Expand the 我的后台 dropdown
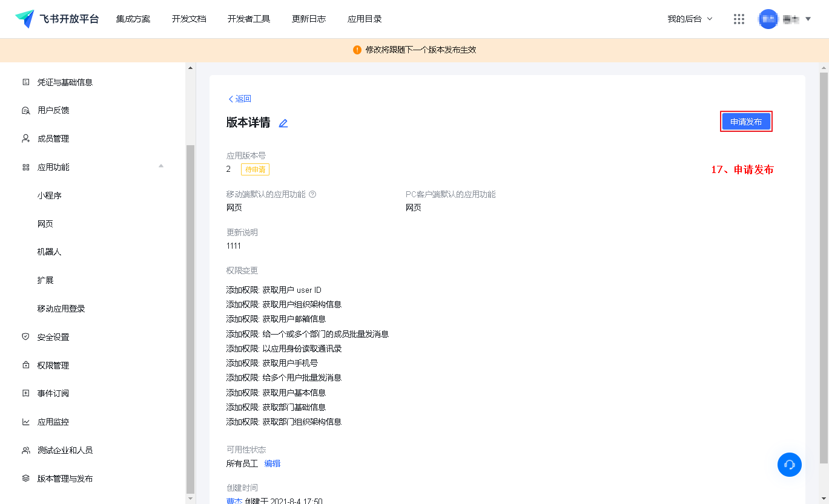829x504 pixels. pos(690,19)
